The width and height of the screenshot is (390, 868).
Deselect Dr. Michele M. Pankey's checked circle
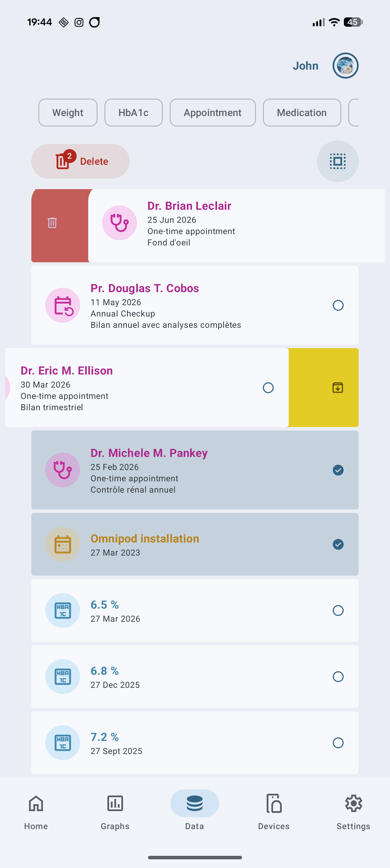(x=338, y=470)
